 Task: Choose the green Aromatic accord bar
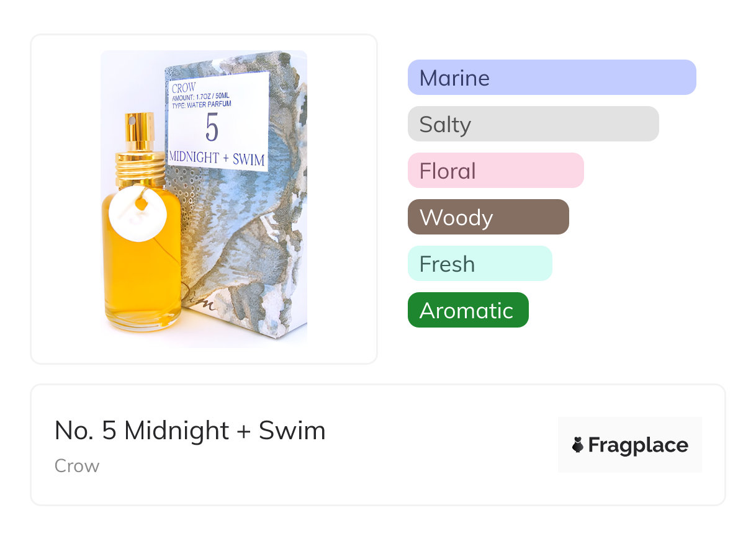pos(467,310)
